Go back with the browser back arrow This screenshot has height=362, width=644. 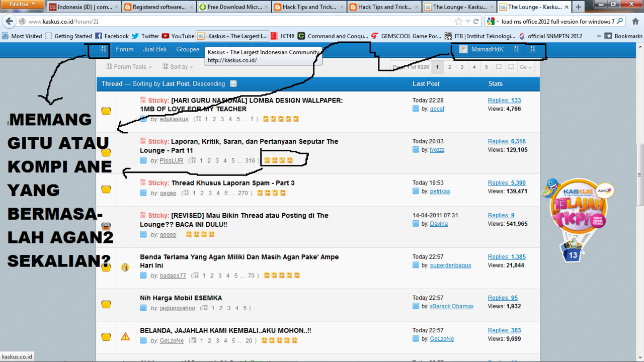tap(9, 22)
